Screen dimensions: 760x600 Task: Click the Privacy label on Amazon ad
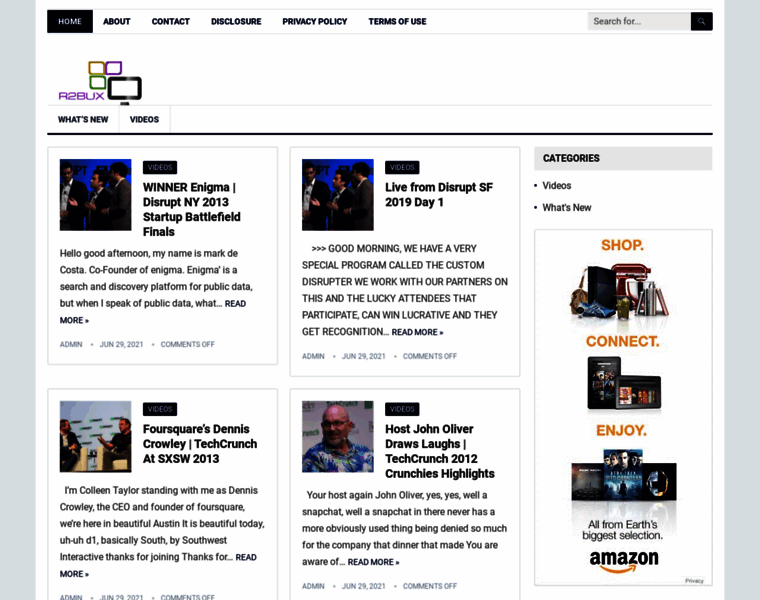pos(694,581)
